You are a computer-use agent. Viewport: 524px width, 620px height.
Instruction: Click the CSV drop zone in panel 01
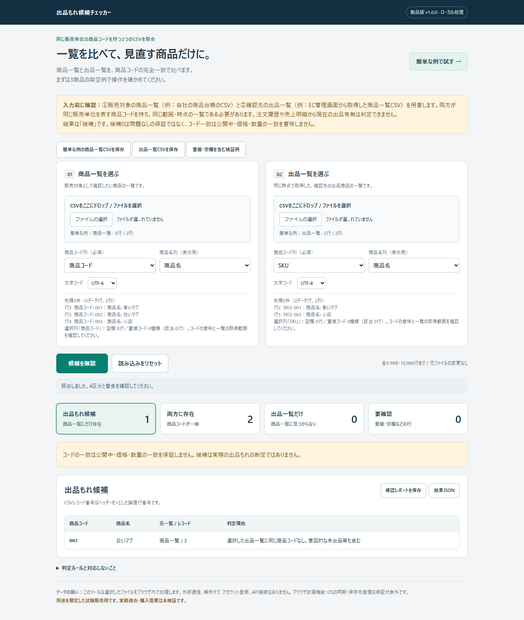pyautogui.click(x=157, y=219)
